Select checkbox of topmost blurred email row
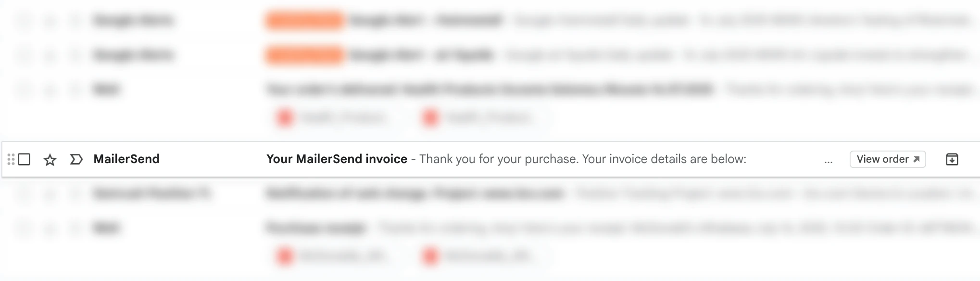The width and height of the screenshot is (980, 281). click(x=24, y=20)
